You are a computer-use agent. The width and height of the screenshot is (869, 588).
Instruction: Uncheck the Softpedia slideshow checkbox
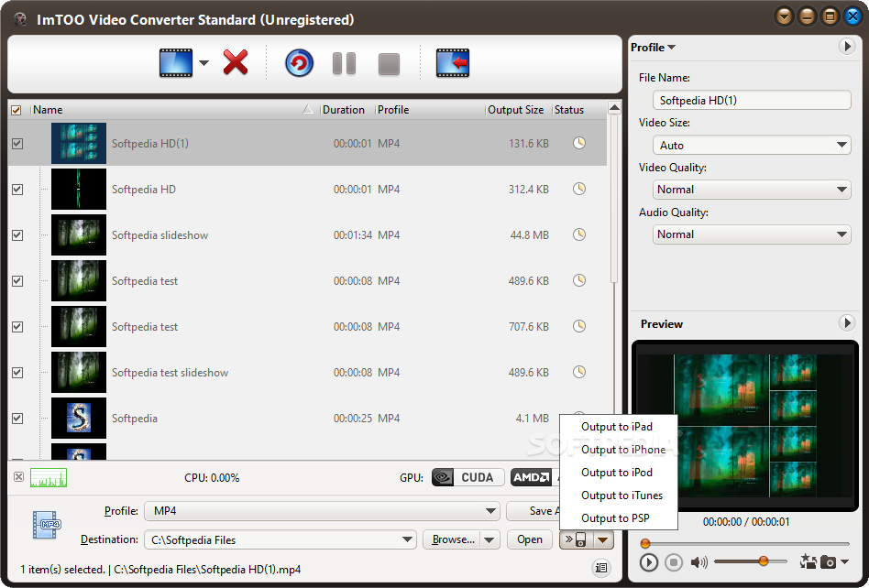[x=17, y=235]
